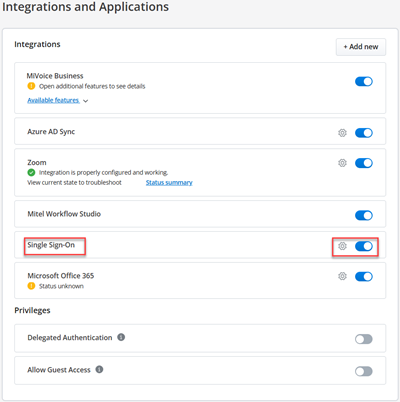400x402 pixels.
Task: Click Zoom green checkmark status icon
Action: (31, 173)
